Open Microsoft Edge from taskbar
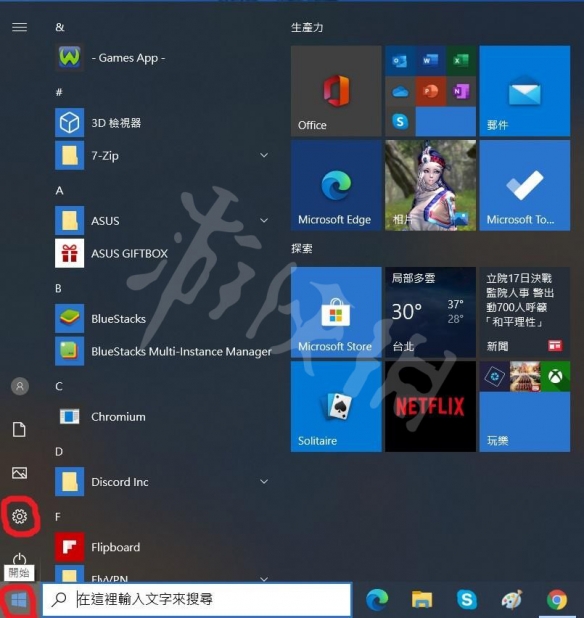 click(377, 599)
